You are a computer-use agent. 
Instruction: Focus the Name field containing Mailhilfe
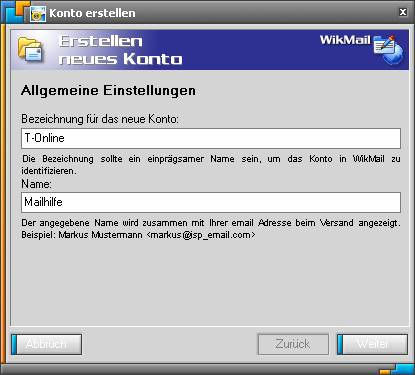click(x=211, y=202)
